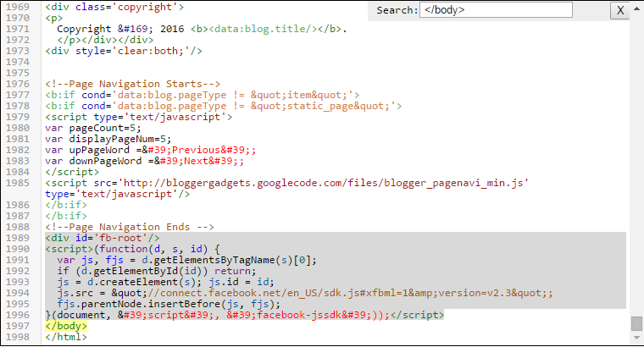This screenshot has height=347, width=644.
Task: Click the vertical scrollbar thumb
Action: tap(636, 323)
